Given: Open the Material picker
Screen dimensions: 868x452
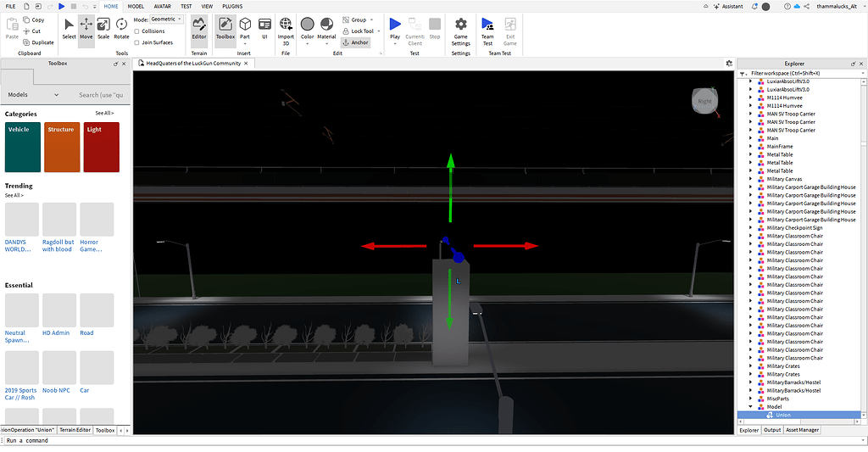Looking at the screenshot, I should pyautogui.click(x=326, y=29).
